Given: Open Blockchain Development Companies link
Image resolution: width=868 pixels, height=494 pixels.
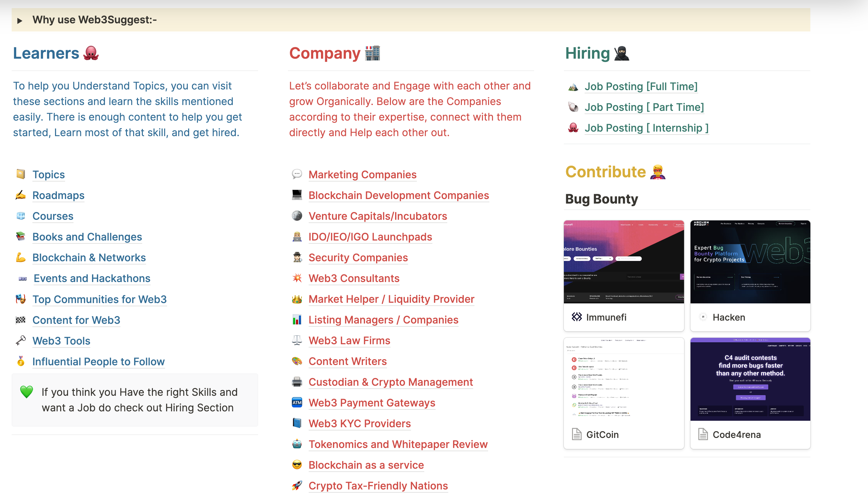Looking at the screenshot, I should [x=399, y=195].
